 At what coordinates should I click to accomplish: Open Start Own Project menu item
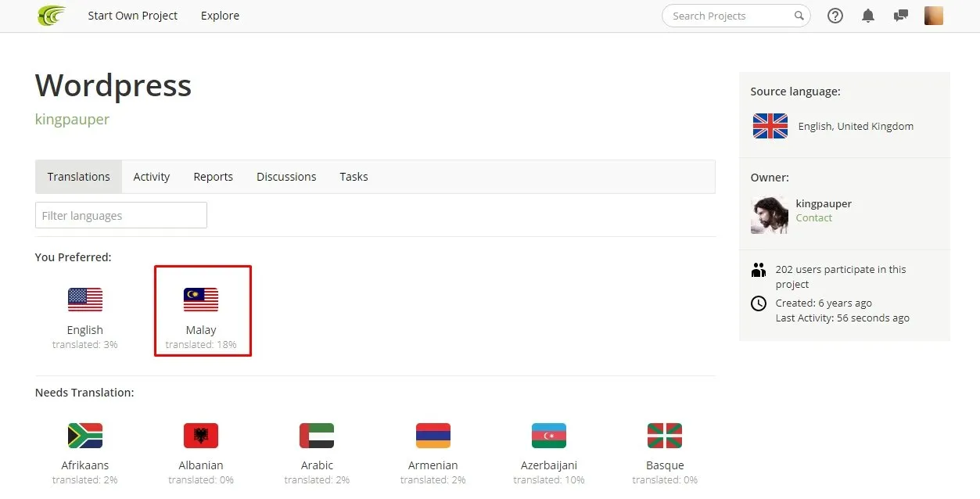pos(133,16)
